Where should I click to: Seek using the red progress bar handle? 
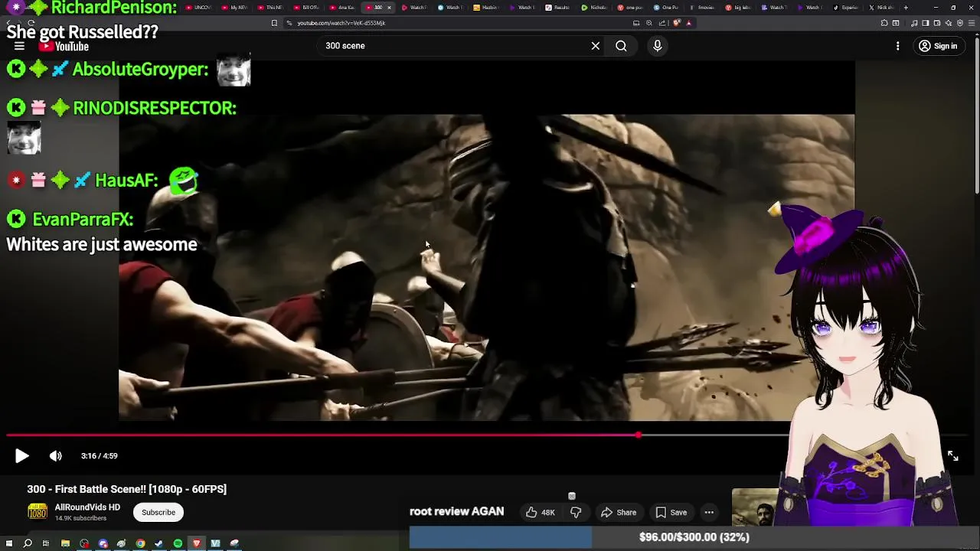click(639, 435)
